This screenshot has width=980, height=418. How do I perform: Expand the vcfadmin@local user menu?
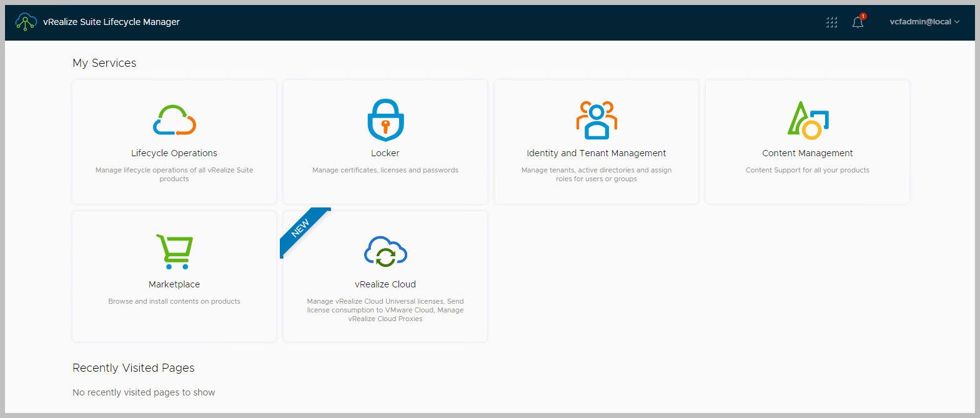click(920, 22)
